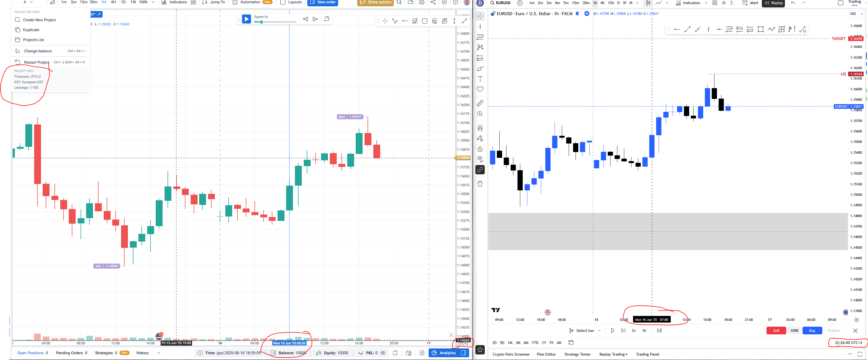The height and width of the screenshot is (360, 868).
Task: Click the share icon in left toolbar
Action: [x=433, y=2]
